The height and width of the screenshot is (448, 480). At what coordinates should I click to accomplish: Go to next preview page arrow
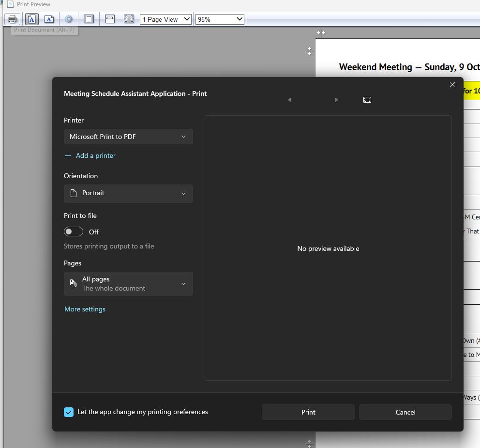coord(336,100)
